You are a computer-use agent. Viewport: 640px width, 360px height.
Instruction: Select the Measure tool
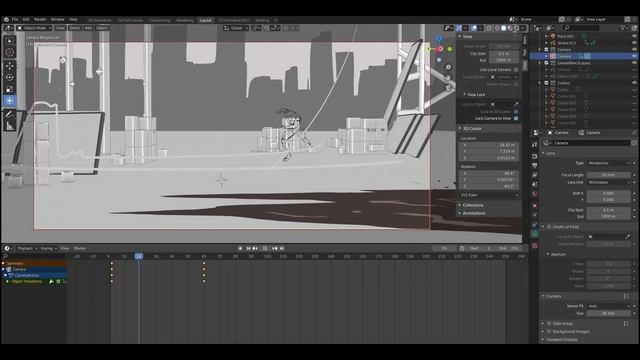pyautogui.click(x=10, y=126)
